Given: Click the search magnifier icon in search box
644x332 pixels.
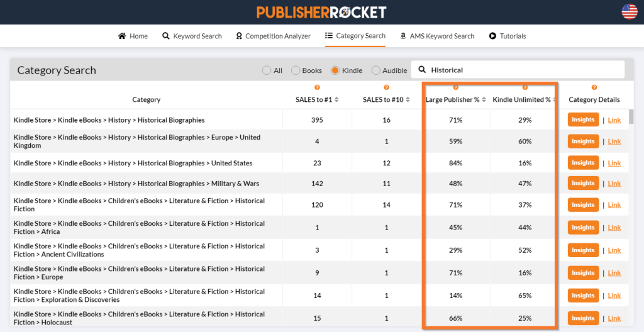Looking at the screenshot, I should (422, 70).
